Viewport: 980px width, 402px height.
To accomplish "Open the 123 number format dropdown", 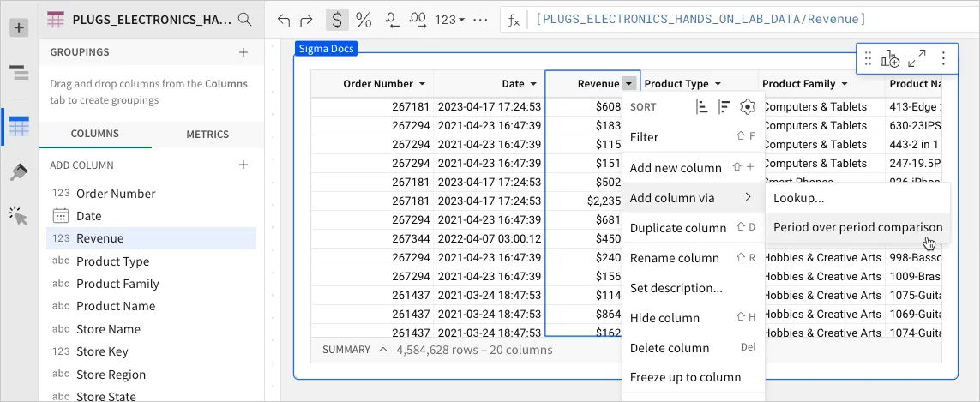I will click(x=449, y=20).
